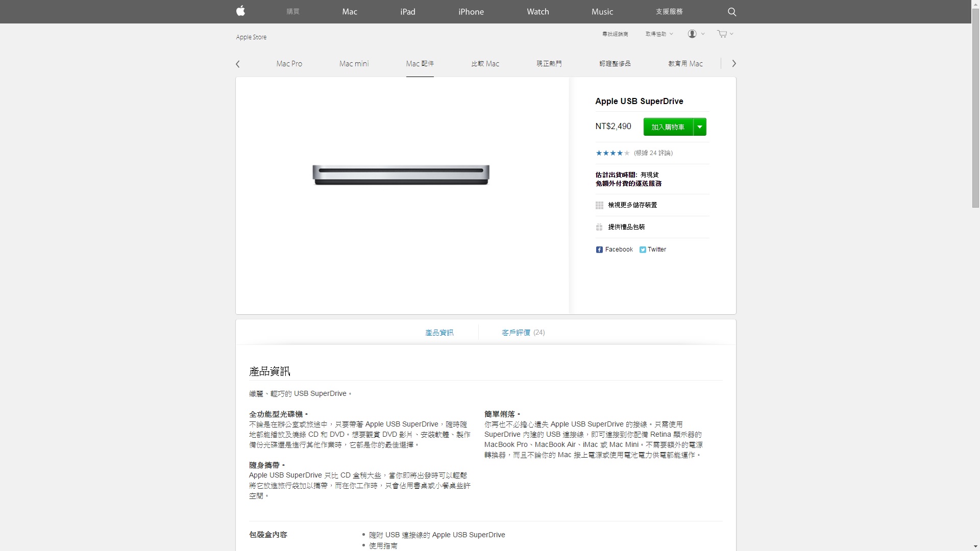Viewport: 980px width, 551px height.
Task: Click the 產品資訊 section heading
Action: tap(269, 371)
